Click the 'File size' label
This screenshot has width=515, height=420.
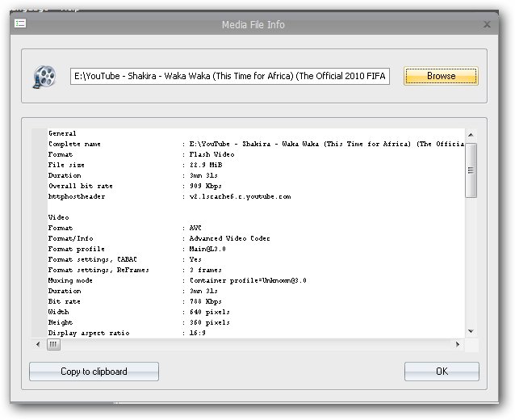(x=66, y=165)
